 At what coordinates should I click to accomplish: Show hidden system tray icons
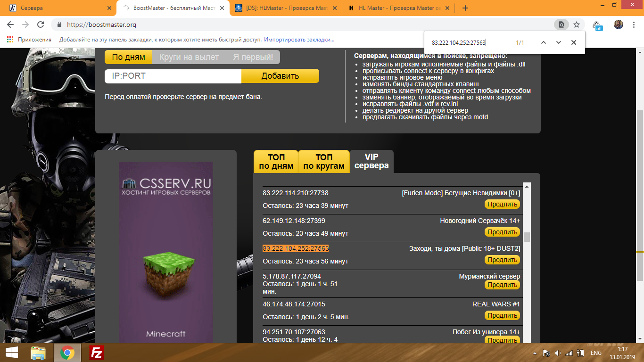(x=535, y=353)
